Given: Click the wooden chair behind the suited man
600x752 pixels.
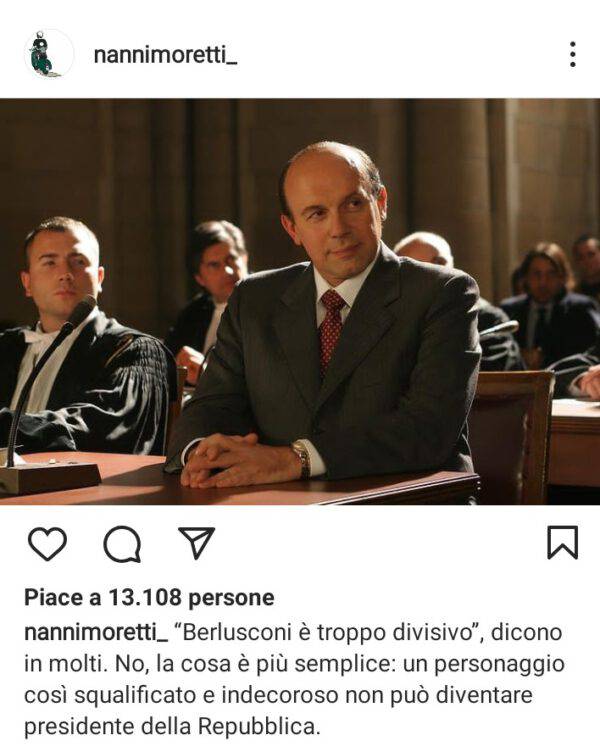Looking at the screenshot, I should click(x=511, y=434).
